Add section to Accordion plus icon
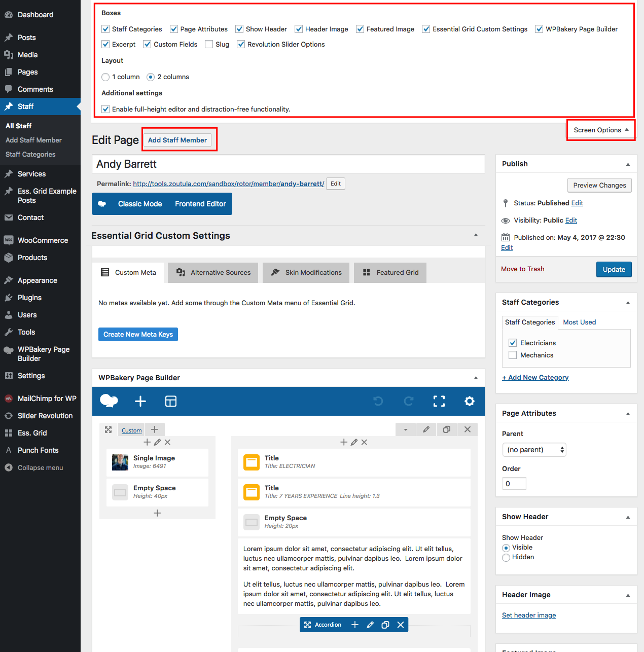The image size is (644, 652). pyautogui.click(x=355, y=625)
